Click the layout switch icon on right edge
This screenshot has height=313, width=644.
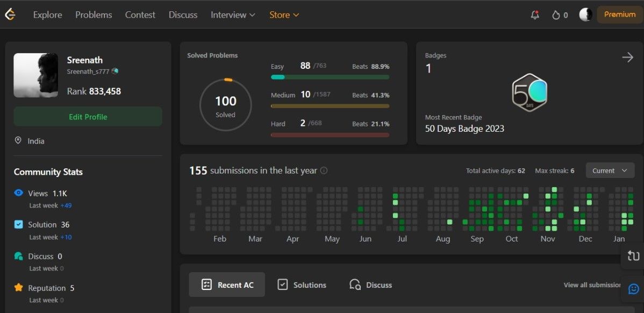coord(633,257)
